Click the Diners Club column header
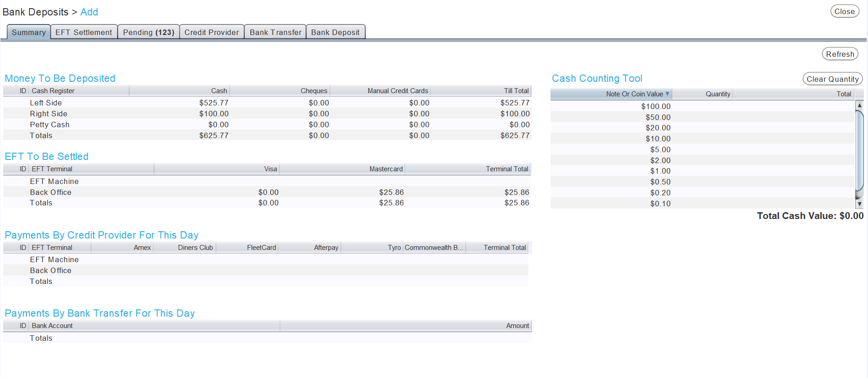This screenshot has width=868, height=378. click(184, 248)
